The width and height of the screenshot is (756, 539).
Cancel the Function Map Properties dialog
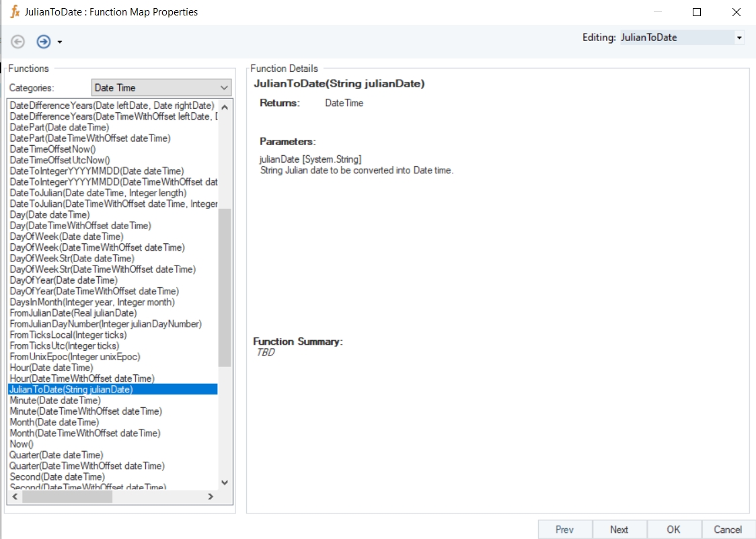coord(728,530)
